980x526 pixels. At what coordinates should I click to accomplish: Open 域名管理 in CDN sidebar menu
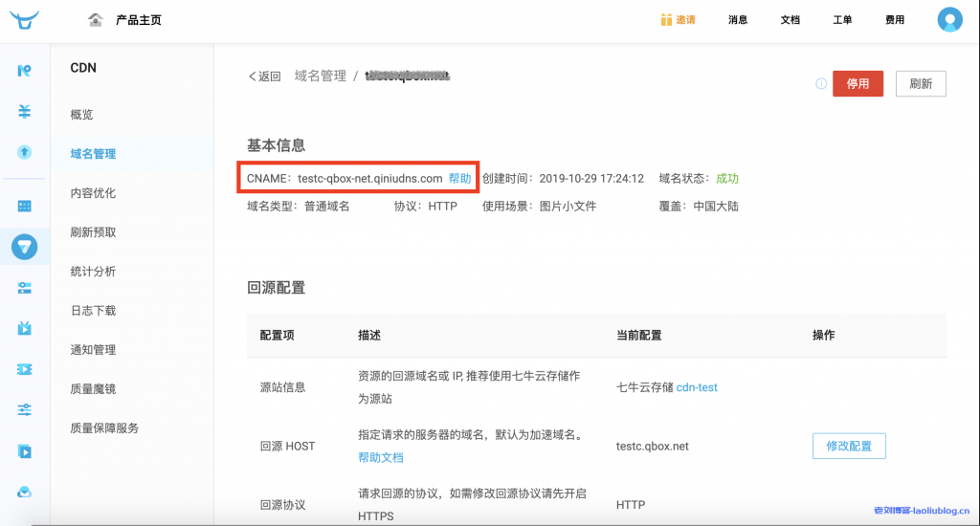[93, 154]
